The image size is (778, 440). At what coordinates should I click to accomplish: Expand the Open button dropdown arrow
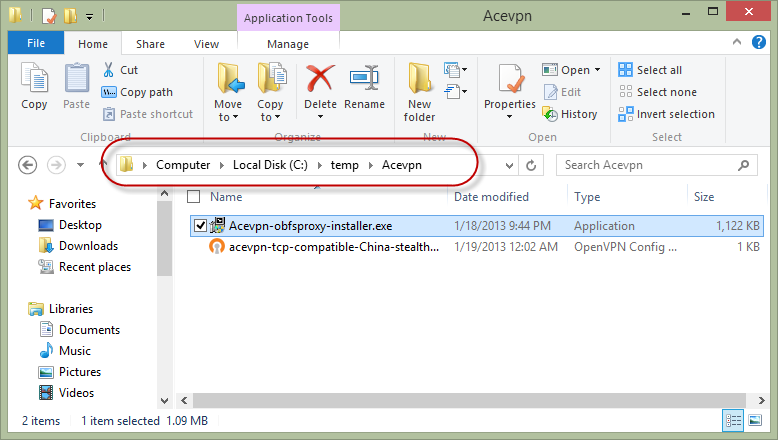pos(597,70)
